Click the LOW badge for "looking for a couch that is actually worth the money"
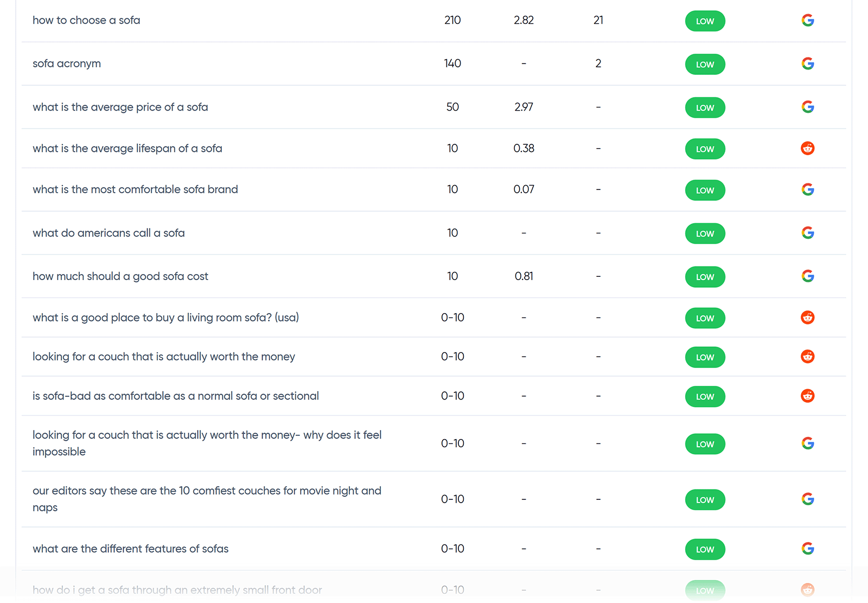 pyautogui.click(x=705, y=357)
